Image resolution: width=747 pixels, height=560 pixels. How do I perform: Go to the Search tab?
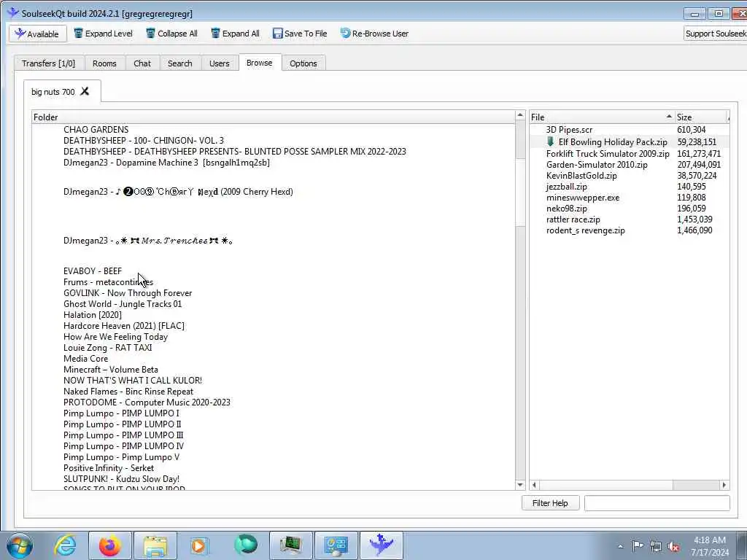[179, 63]
